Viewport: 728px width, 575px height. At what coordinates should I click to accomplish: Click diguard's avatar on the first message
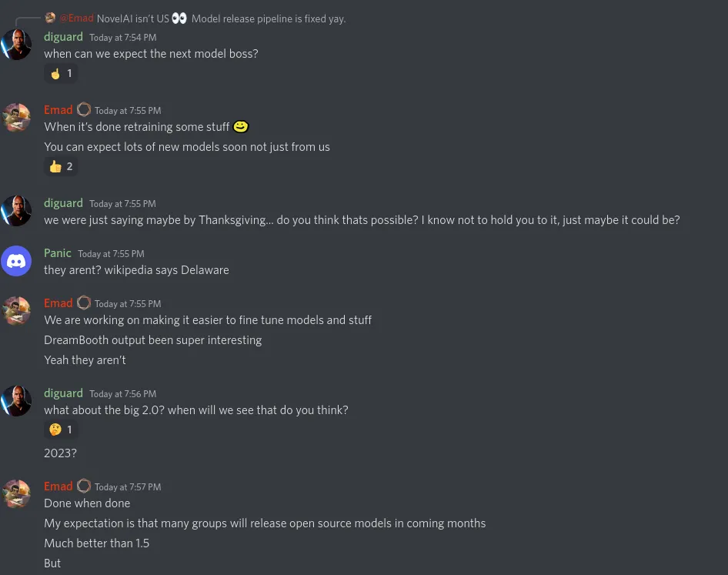[16, 44]
